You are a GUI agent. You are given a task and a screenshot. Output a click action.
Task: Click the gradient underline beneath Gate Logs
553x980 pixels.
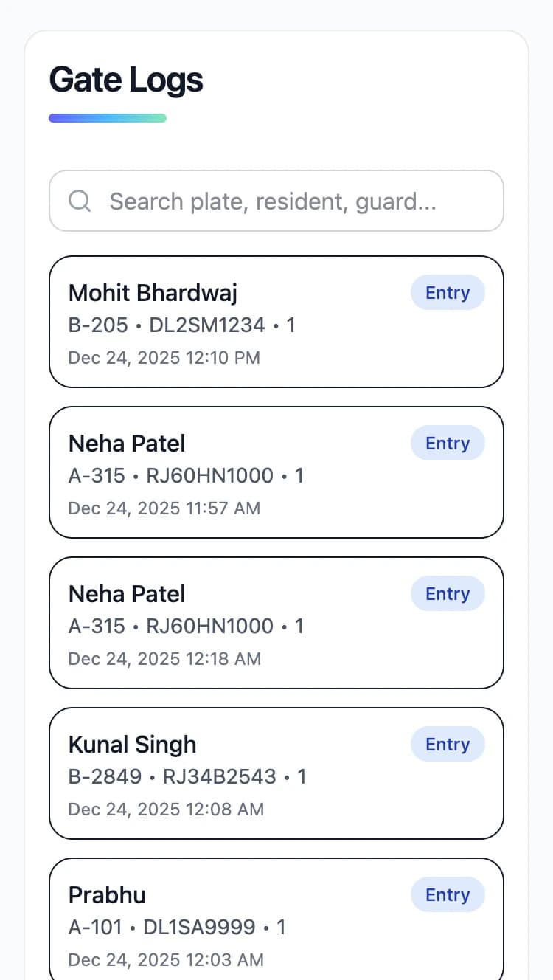(x=108, y=118)
